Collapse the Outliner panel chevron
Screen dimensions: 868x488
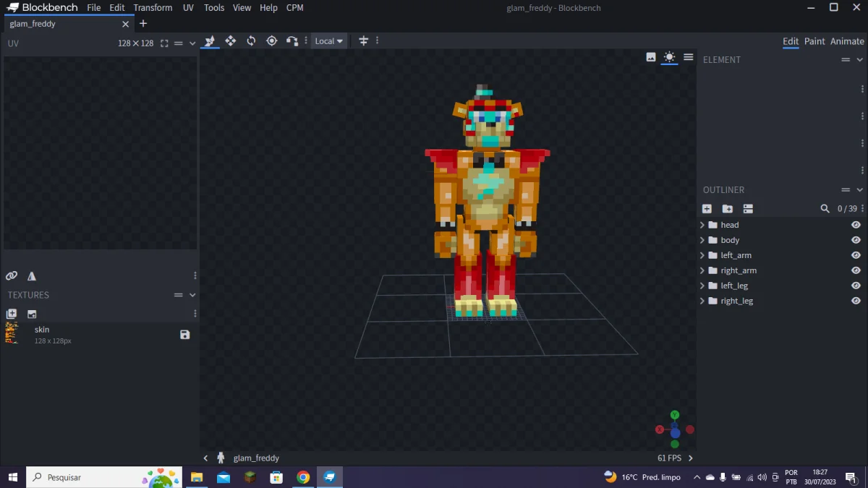860,190
